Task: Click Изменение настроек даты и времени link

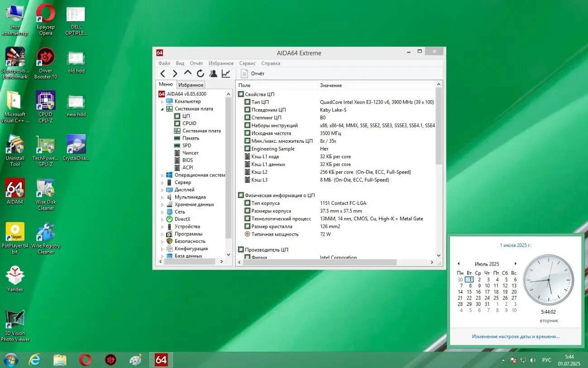Action: [515, 336]
